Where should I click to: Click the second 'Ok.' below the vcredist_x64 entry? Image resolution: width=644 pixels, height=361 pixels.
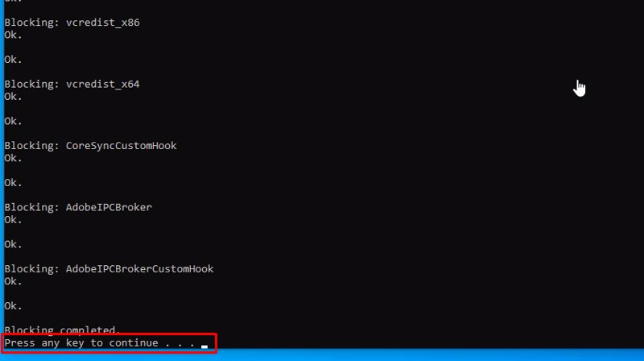pyautogui.click(x=13, y=121)
